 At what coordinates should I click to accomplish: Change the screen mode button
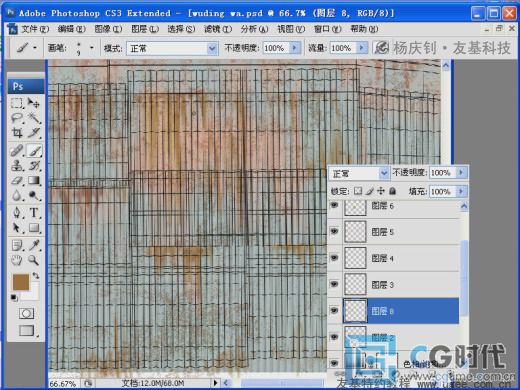tap(27, 331)
